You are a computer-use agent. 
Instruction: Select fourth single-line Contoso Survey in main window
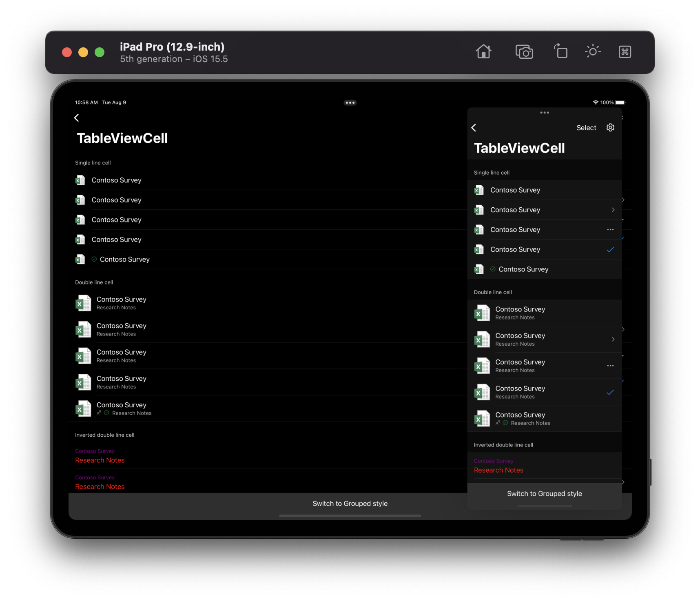tap(268, 240)
